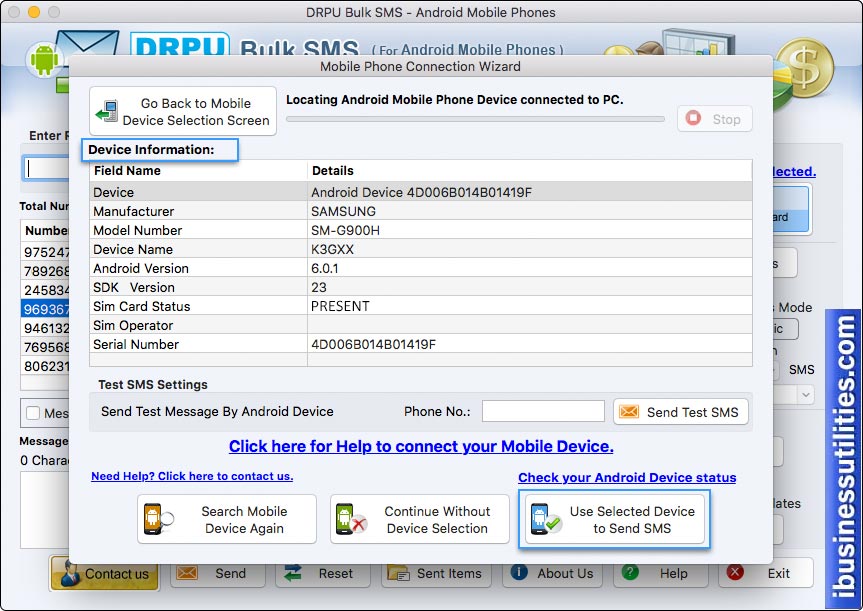Click the 6.0.1 version value
This screenshot has width=863, height=611.
pos(325,268)
